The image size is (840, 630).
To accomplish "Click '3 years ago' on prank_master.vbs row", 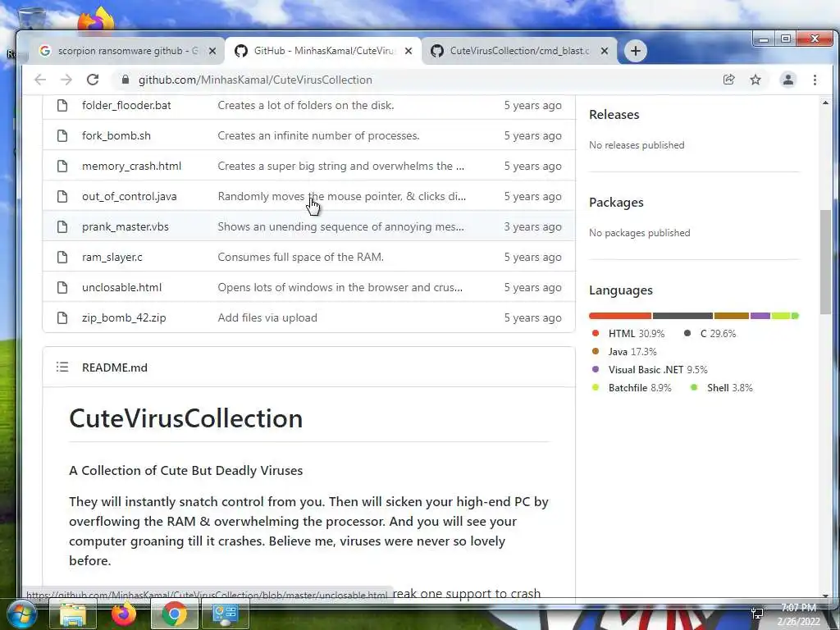I will (532, 226).
